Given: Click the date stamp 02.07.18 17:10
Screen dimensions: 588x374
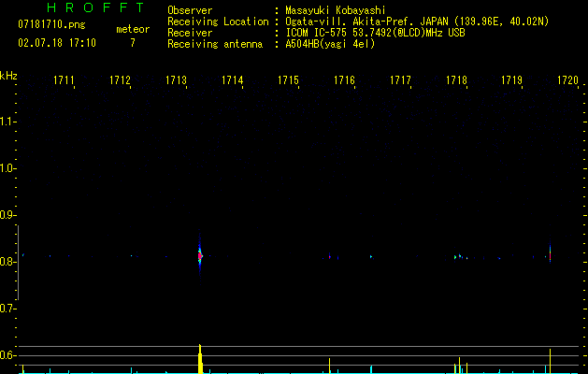Looking at the screenshot, I should pos(57,43).
